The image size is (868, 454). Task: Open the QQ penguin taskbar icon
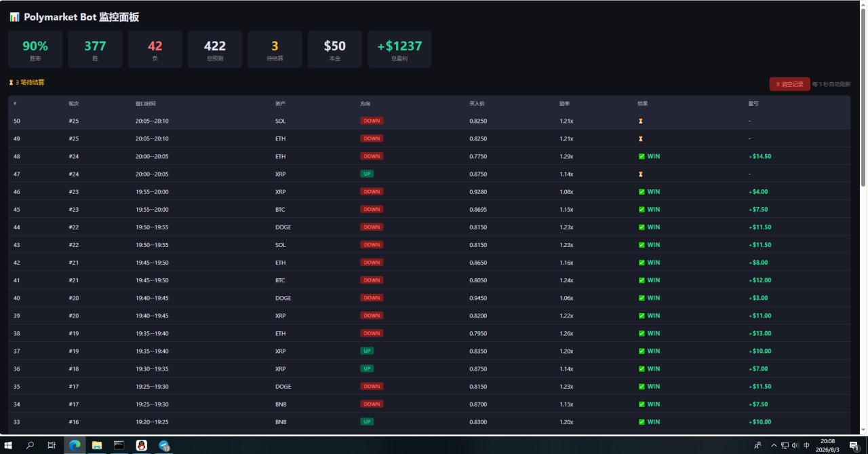[141, 445]
